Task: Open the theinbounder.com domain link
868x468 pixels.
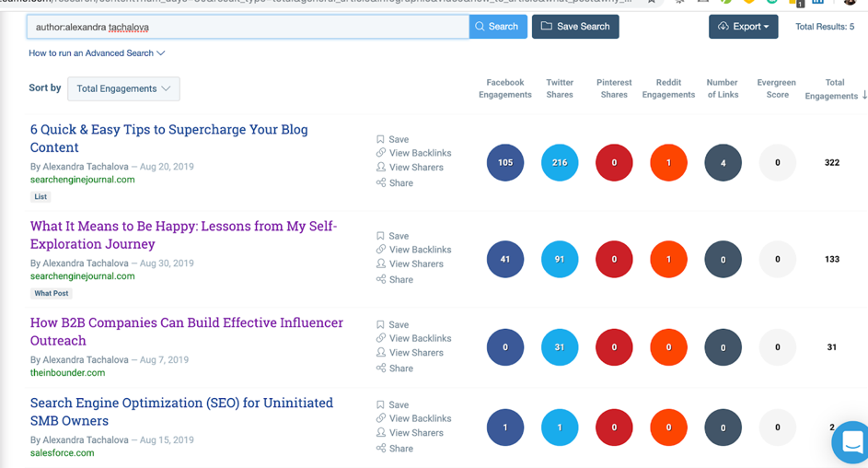Action: [x=67, y=373]
